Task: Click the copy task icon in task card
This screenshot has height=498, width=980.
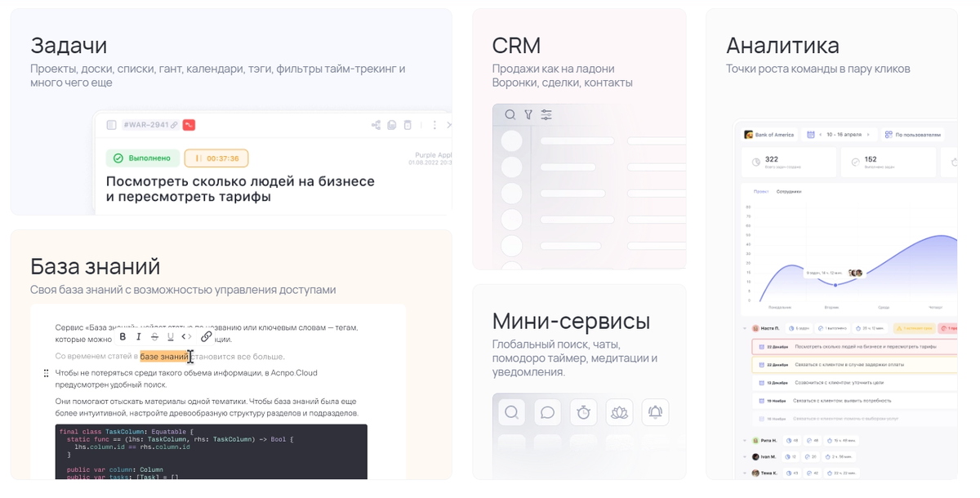Action: 392,125
